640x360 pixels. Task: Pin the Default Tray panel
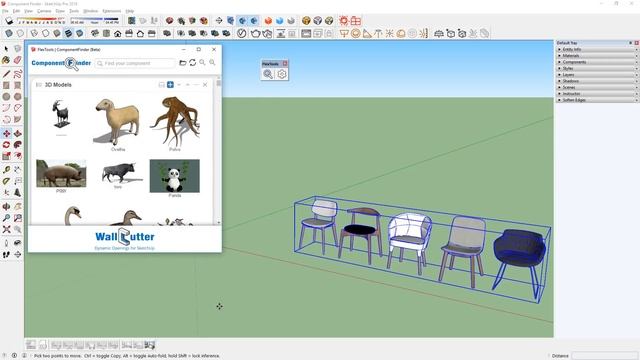coord(631,42)
